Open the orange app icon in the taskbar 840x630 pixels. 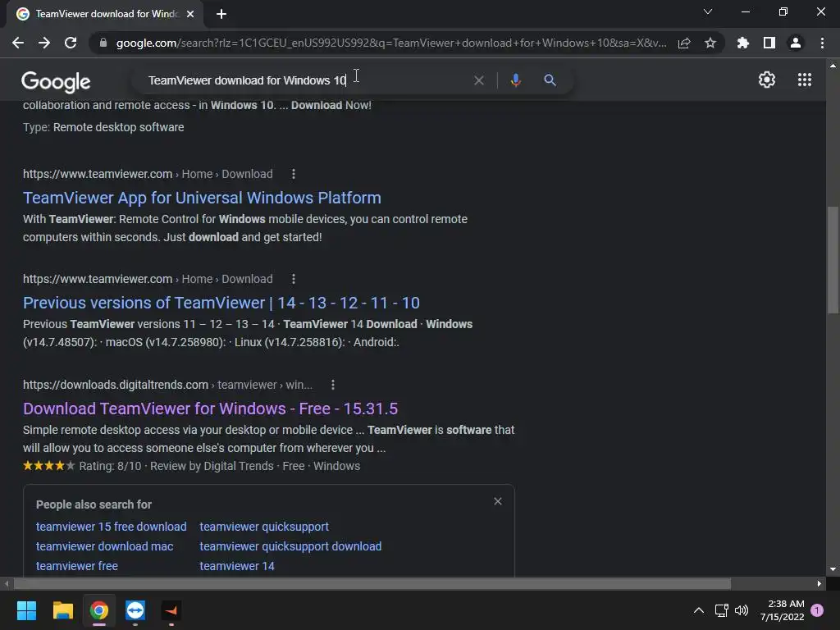pos(171,610)
